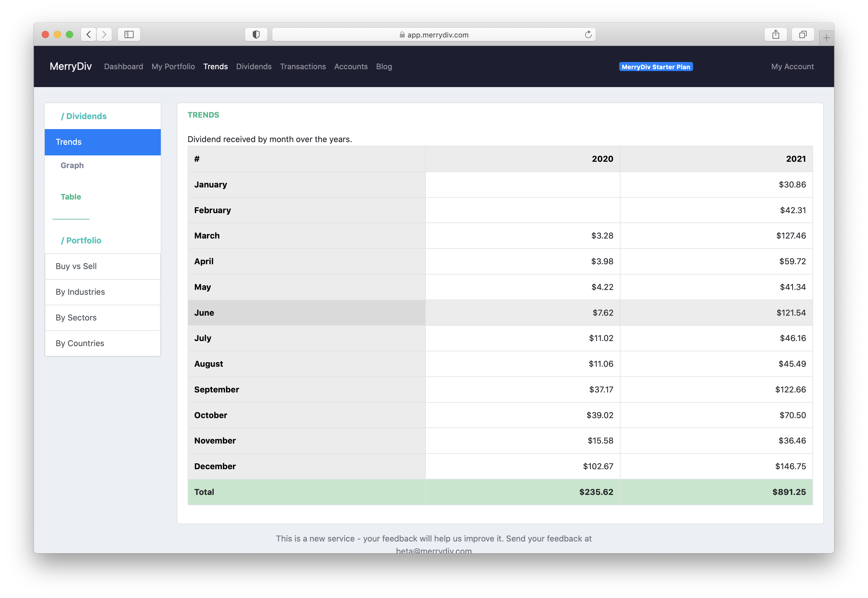
Task: Click the Show All Tabs icon
Action: point(802,34)
